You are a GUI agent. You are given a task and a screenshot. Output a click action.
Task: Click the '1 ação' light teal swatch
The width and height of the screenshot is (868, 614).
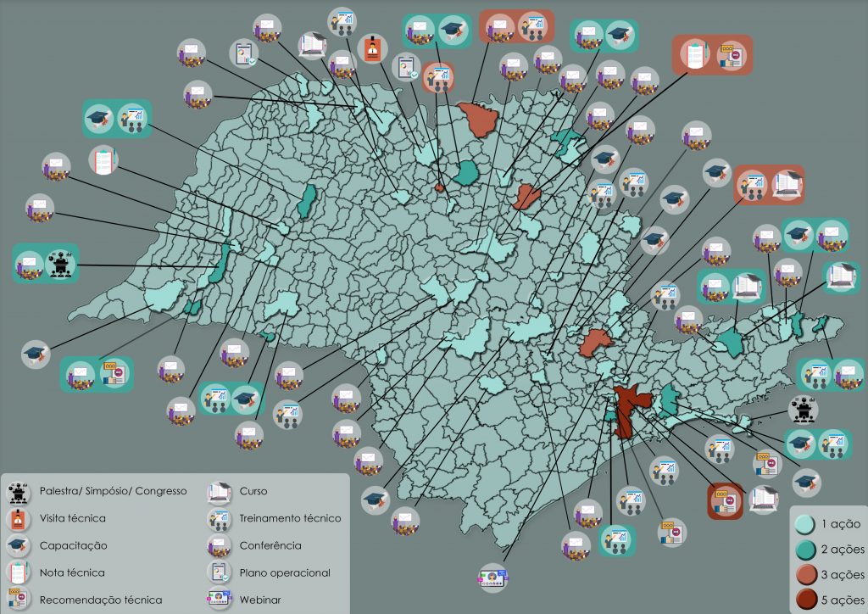(x=804, y=524)
